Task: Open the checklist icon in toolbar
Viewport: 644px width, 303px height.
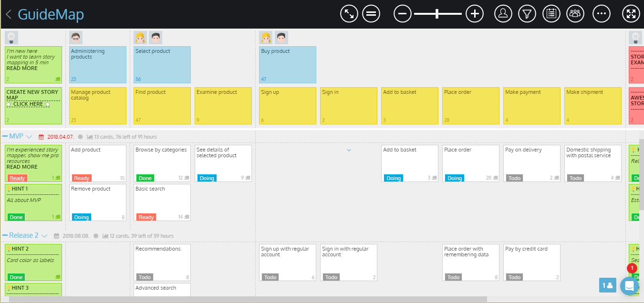Action: pos(551,14)
